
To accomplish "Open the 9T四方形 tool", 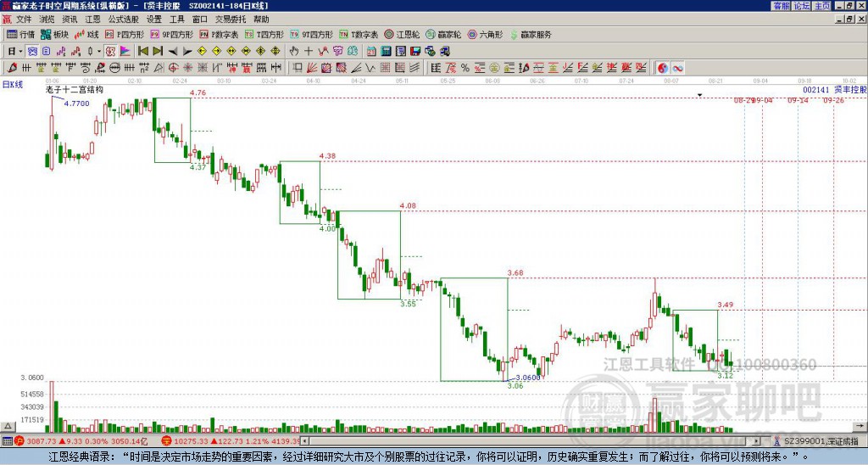I will [311, 34].
